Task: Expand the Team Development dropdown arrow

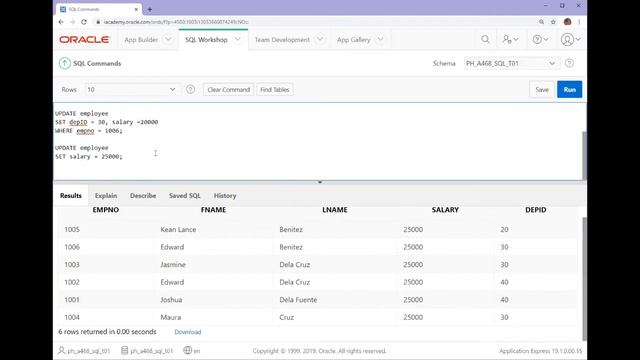Action: 320,40
